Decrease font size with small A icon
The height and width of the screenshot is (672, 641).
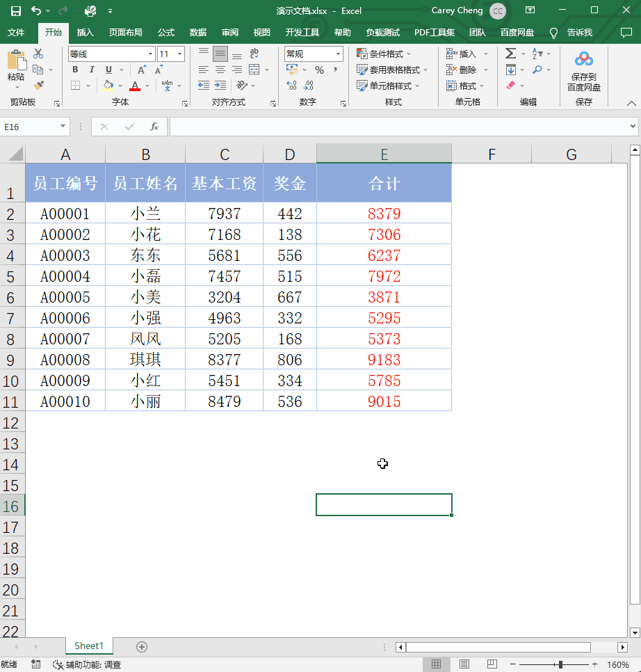pos(159,70)
